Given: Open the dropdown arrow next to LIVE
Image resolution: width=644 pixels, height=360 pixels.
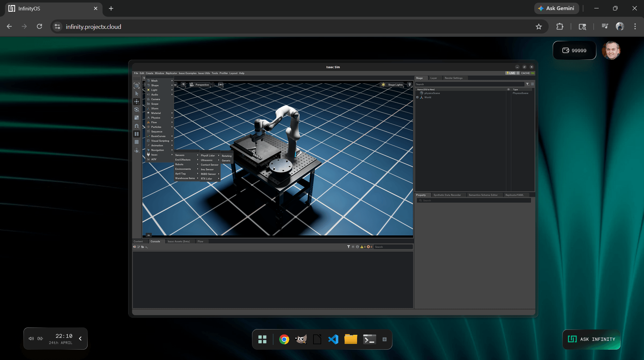Looking at the screenshot, I should (518, 73).
